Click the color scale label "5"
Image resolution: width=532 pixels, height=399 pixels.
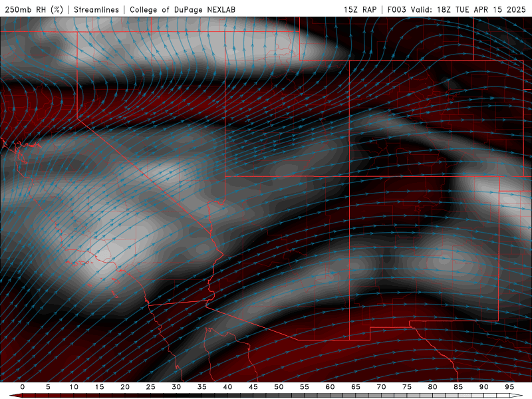click(48, 387)
